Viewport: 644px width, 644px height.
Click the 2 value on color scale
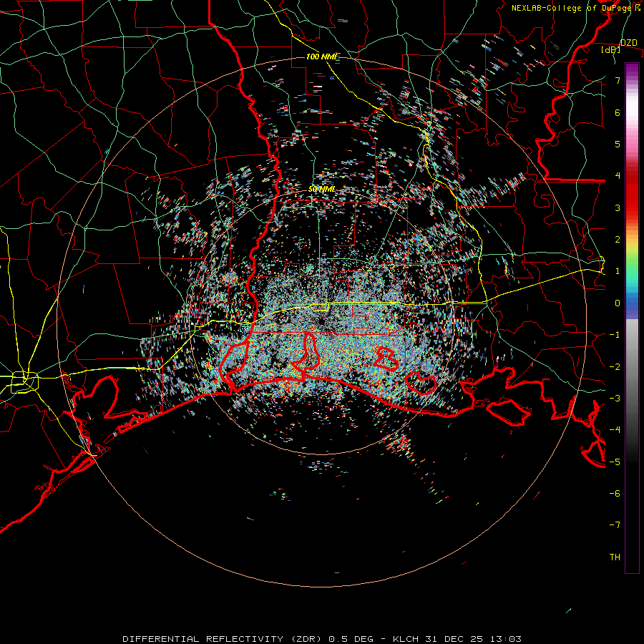(618, 240)
